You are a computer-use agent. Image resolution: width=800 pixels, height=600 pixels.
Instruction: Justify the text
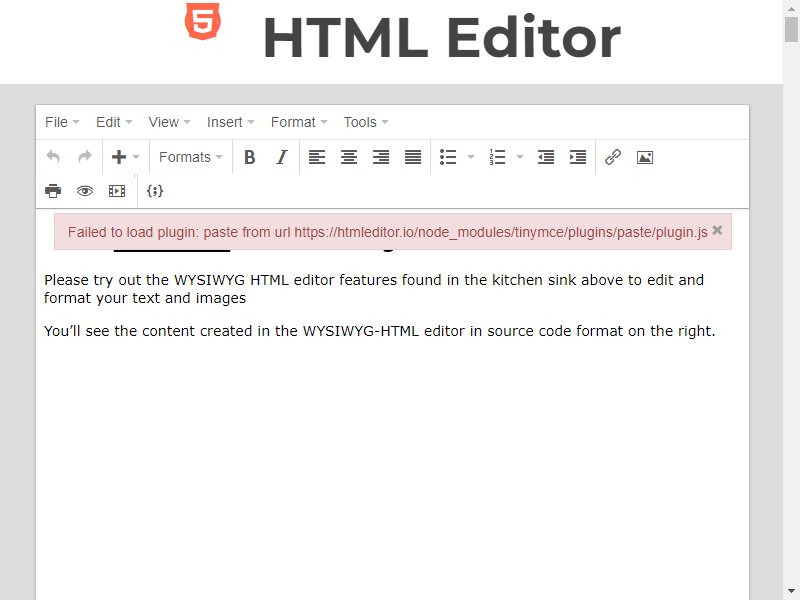[x=413, y=157]
